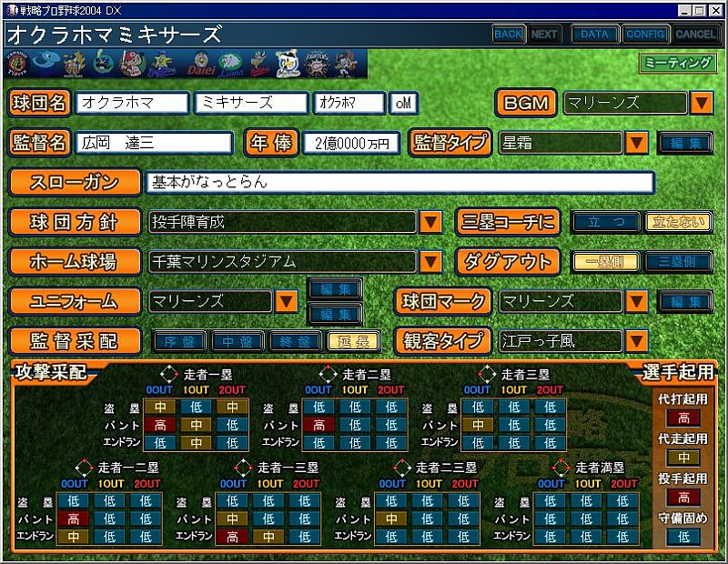Expand the 監督タイプ dropdown
Screen dimensions: 728x564
click(636, 143)
